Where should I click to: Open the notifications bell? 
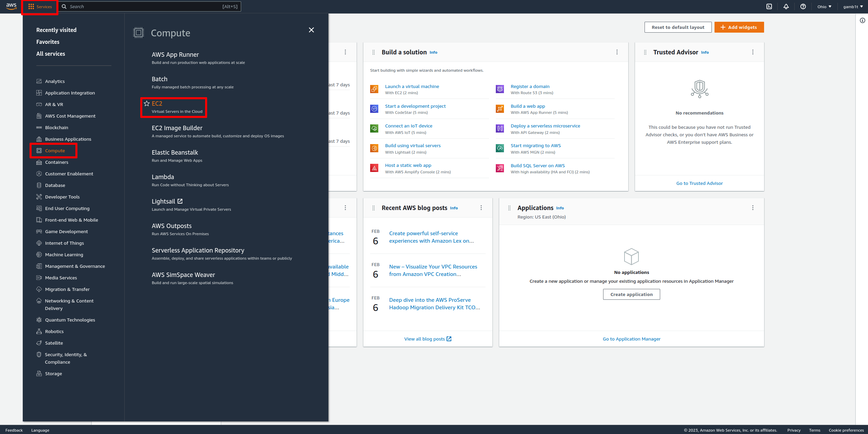tap(786, 6)
